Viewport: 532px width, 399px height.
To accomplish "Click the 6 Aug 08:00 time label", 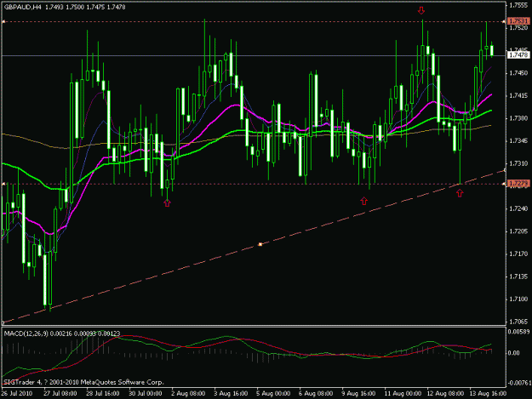I will tap(316, 393).
